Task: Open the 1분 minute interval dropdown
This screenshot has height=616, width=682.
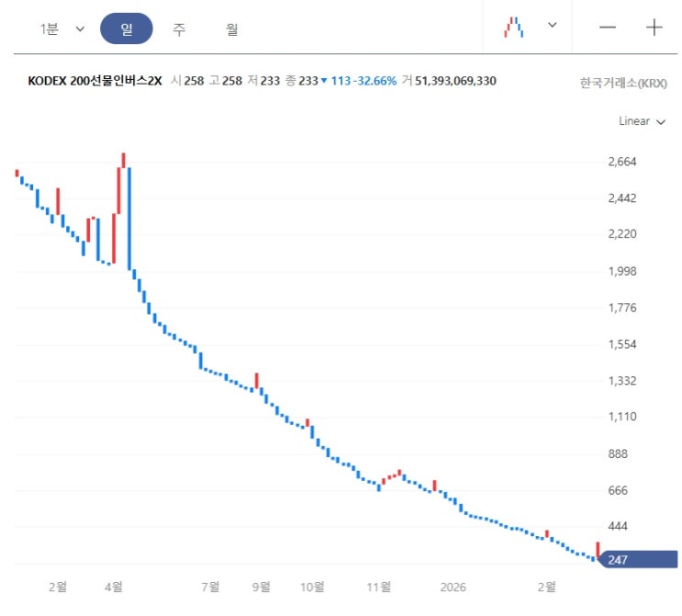Action: point(61,29)
